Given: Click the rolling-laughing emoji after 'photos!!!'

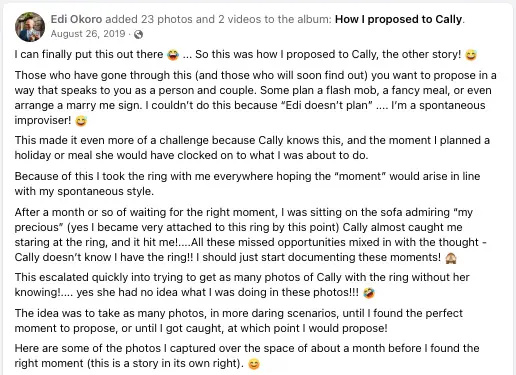Looking at the screenshot, I should (x=369, y=293).
